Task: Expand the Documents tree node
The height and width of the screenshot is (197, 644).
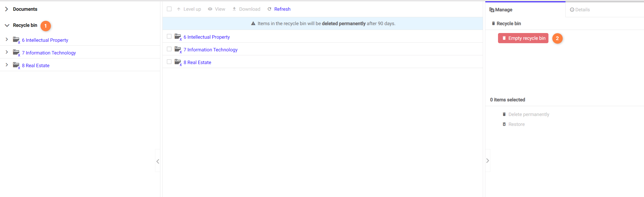Action: pos(7,9)
